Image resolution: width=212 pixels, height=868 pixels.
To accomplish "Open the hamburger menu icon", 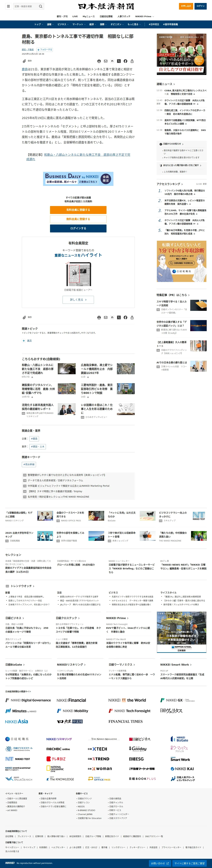I will tap(8, 6).
